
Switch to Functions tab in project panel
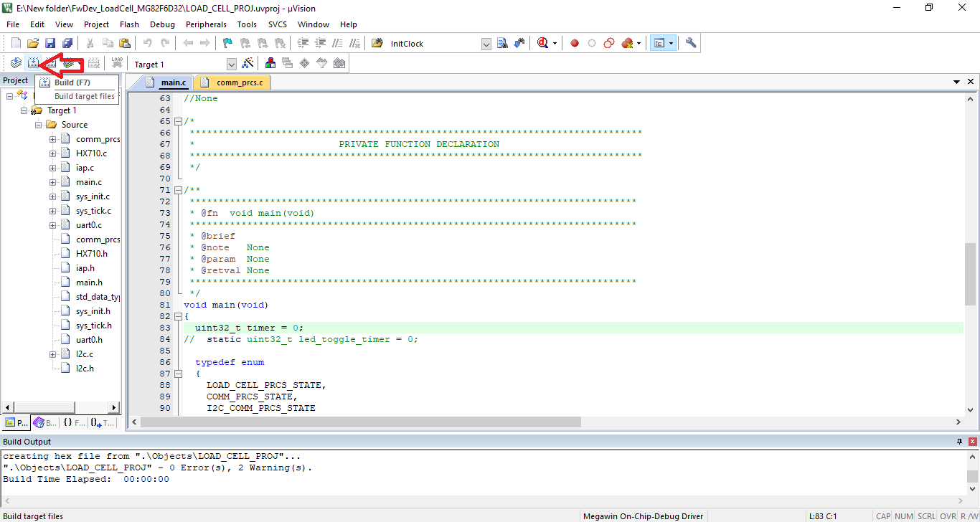point(73,423)
